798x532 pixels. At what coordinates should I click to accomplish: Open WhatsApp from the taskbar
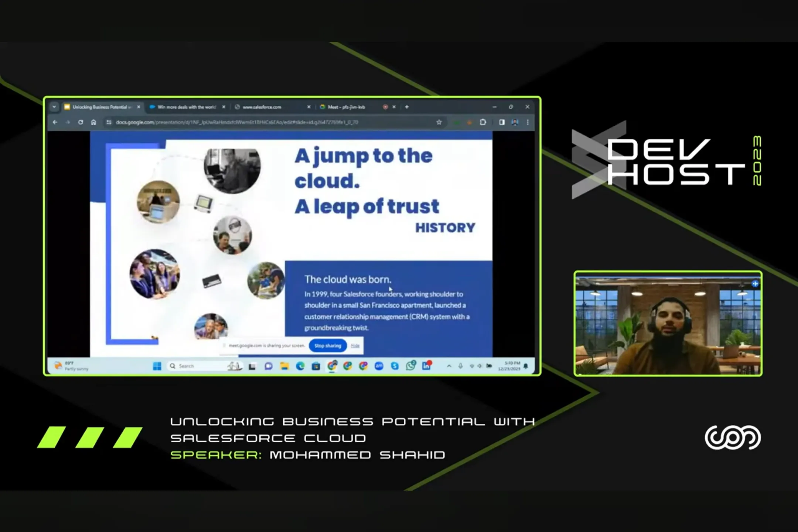(410, 366)
